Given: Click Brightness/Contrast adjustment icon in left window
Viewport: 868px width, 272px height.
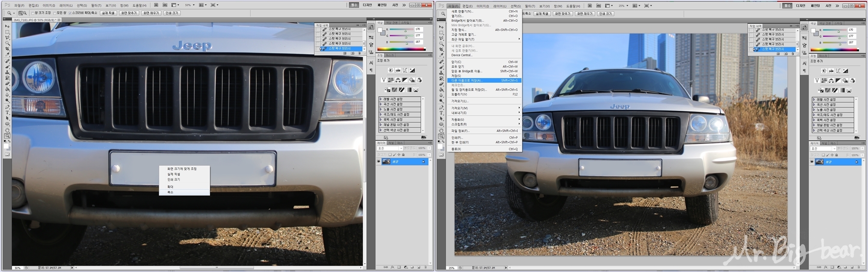Looking at the screenshot, I should tap(391, 70).
